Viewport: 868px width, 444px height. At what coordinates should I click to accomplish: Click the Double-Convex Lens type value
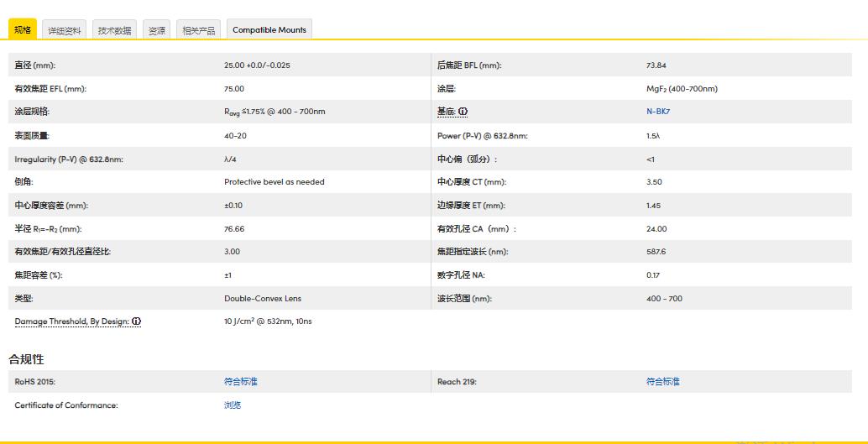262,298
